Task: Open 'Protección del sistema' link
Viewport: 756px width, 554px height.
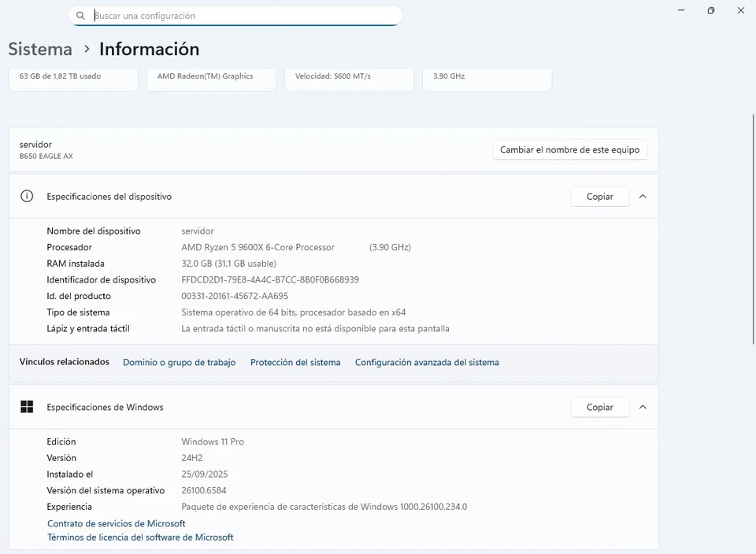Action: point(295,363)
